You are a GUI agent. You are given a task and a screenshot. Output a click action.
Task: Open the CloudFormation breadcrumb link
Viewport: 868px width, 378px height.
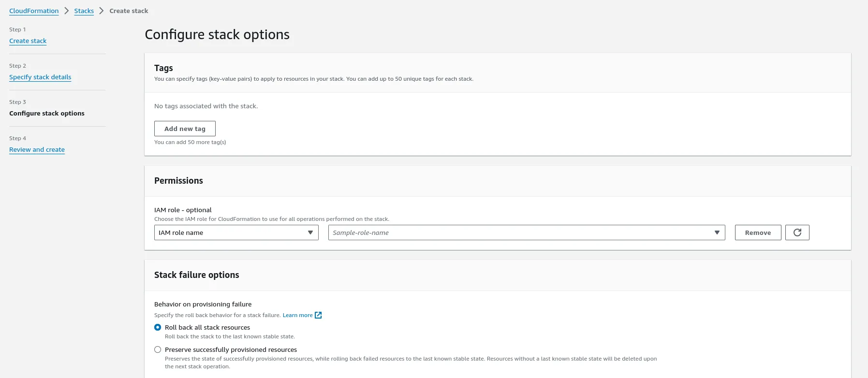pyautogui.click(x=34, y=11)
